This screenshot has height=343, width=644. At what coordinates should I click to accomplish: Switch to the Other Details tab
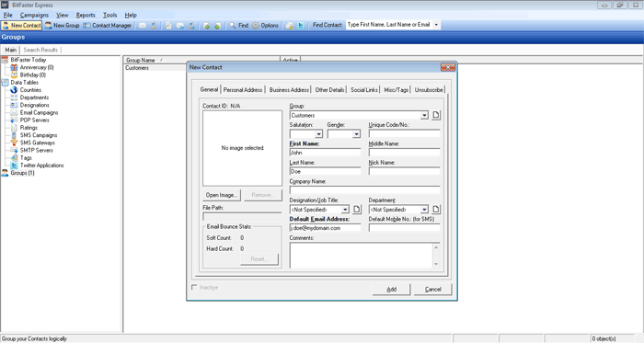pyautogui.click(x=329, y=90)
